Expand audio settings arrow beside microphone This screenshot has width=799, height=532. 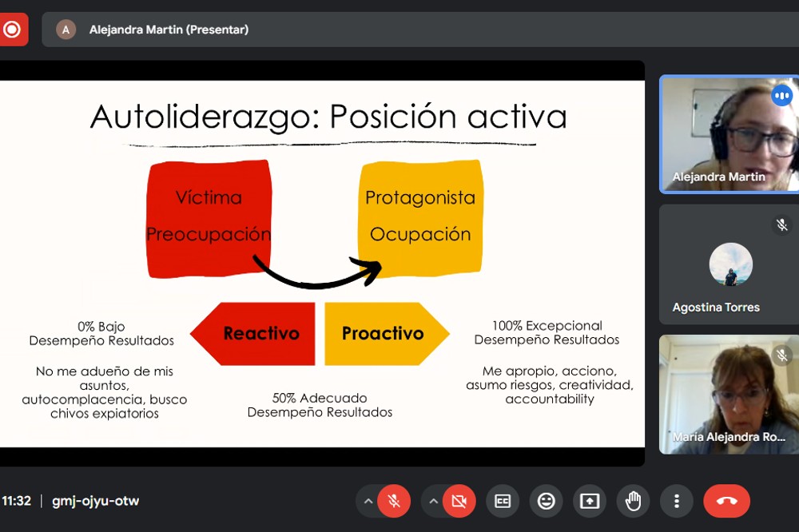click(368, 501)
